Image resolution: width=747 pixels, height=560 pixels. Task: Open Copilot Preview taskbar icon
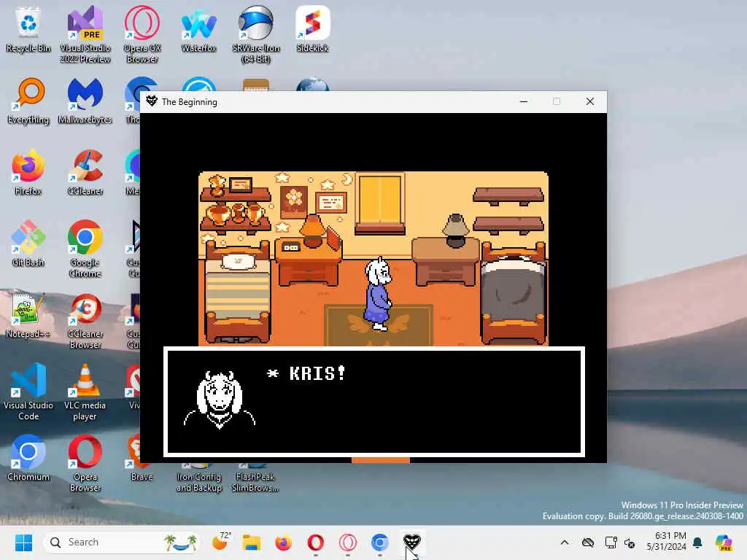[724, 542]
